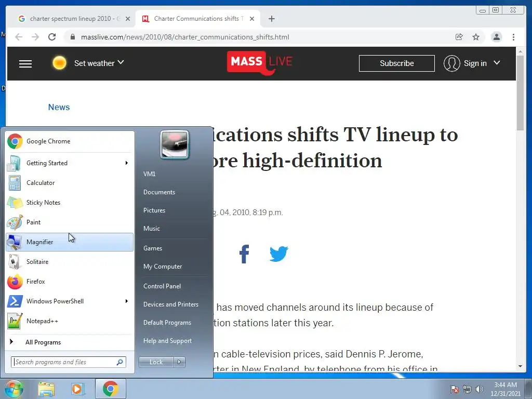The height and width of the screenshot is (399, 532).
Task: Open the Chrome profile avatar
Action: [x=496, y=37]
